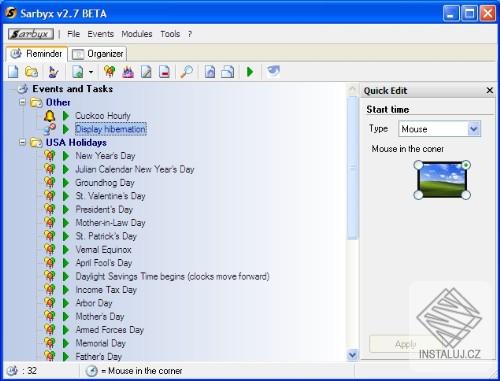The image size is (500, 381).
Task: Open dropdown arrow beside the green-arrow page icon
Action: (91, 72)
